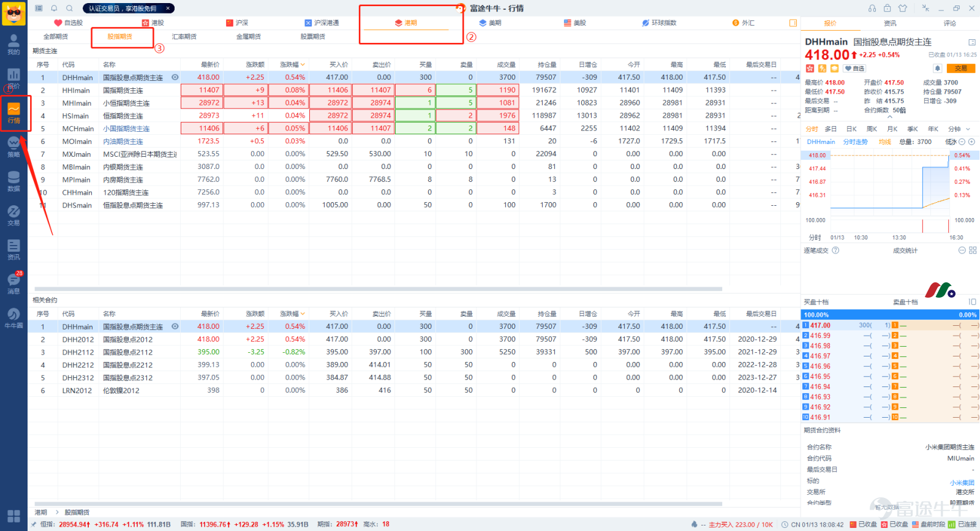
Task: Open the 策略 strategy sidebar icon
Action: coord(13,147)
